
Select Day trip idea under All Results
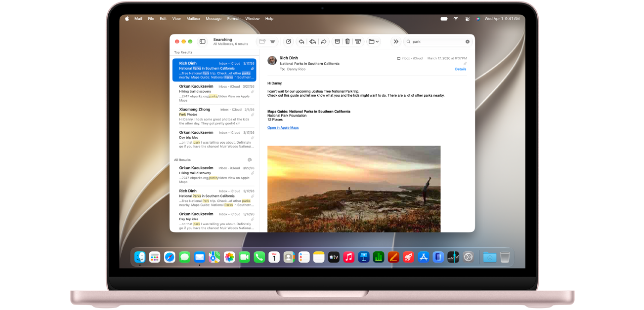tap(215, 221)
